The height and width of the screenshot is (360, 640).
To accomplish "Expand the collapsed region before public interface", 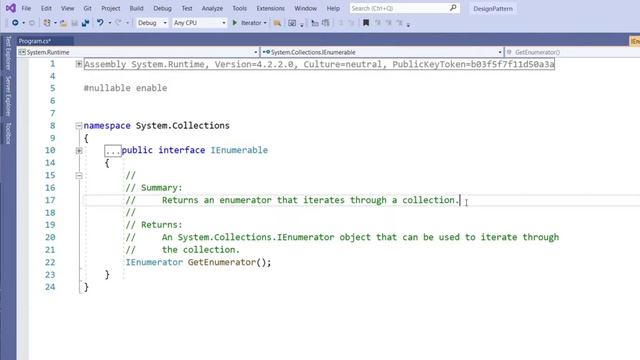I will 79,151.
